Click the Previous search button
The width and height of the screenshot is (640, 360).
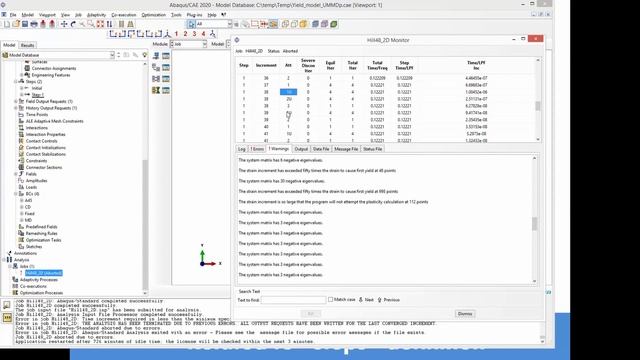(389, 300)
